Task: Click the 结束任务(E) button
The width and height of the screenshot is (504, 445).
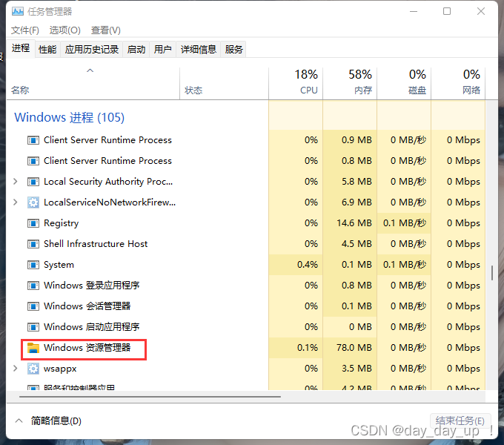Action: (x=460, y=421)
